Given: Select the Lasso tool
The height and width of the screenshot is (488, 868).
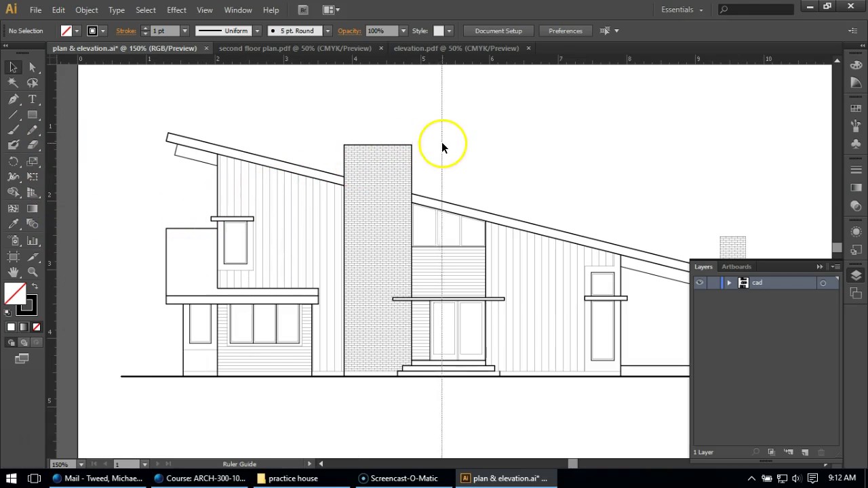Looking at the screenshot, I should click(x=33, y=83).
